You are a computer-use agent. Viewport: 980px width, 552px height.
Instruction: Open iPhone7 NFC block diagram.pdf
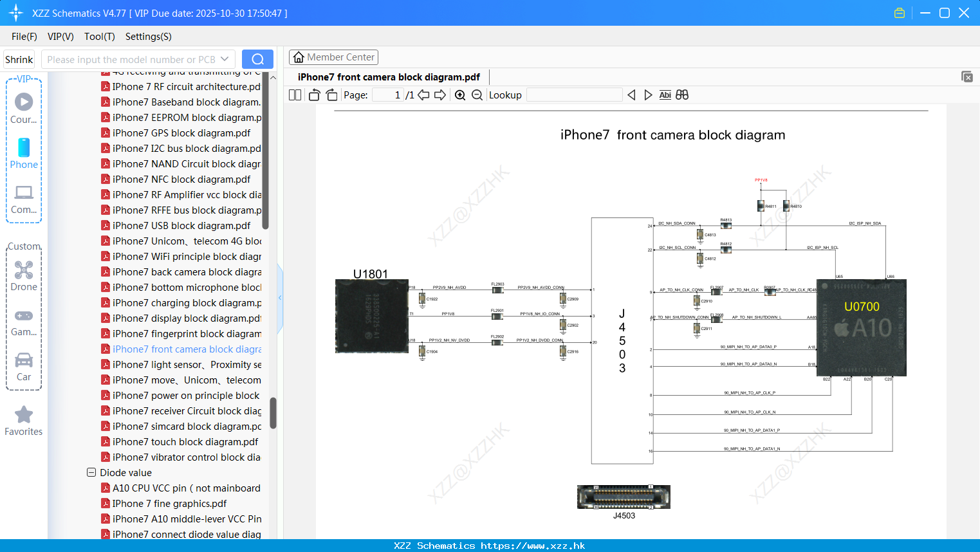coord(176,179)
